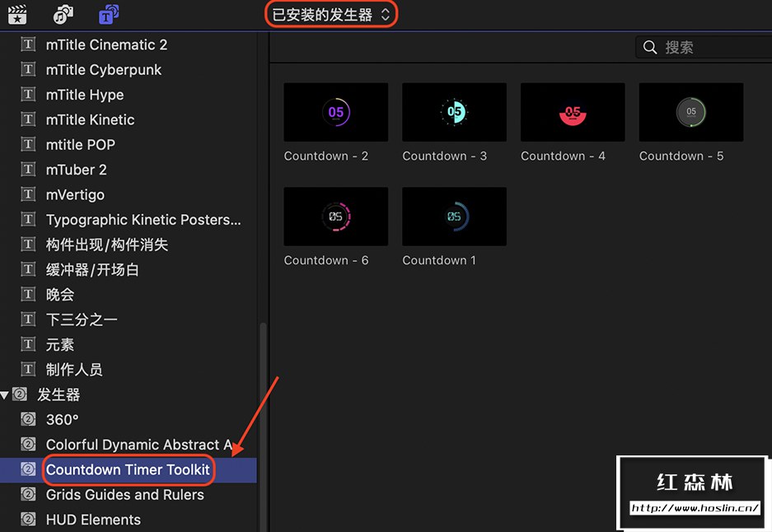This screenshot has width=772, height=532.
Task: Click title icon beside mTitle Cinematic 2
Action: (x=28, y=44)
